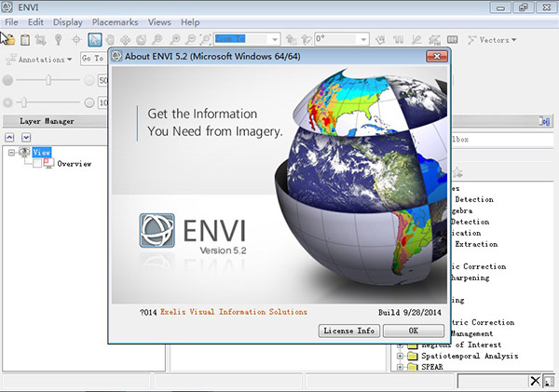
Task: Choose the Select arrow tool
Action: pyautogui.click(x=95, y=39)
